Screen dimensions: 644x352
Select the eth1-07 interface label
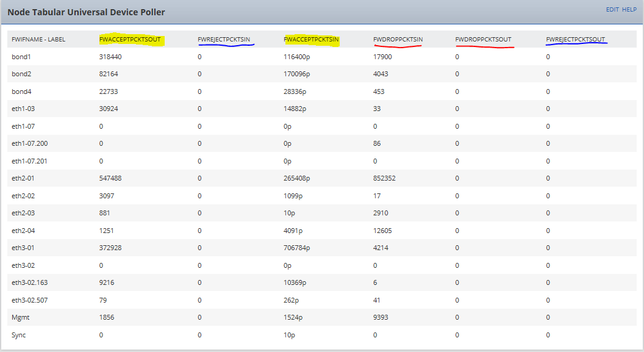[x=23, y=126]
